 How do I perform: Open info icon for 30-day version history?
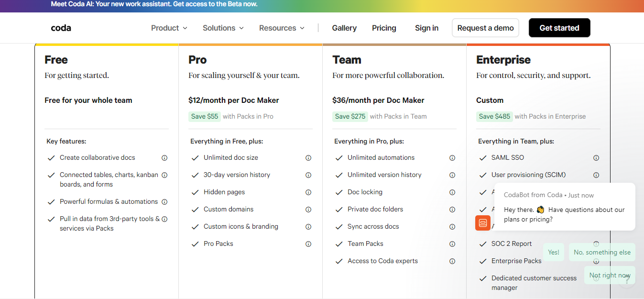[308, 175]
